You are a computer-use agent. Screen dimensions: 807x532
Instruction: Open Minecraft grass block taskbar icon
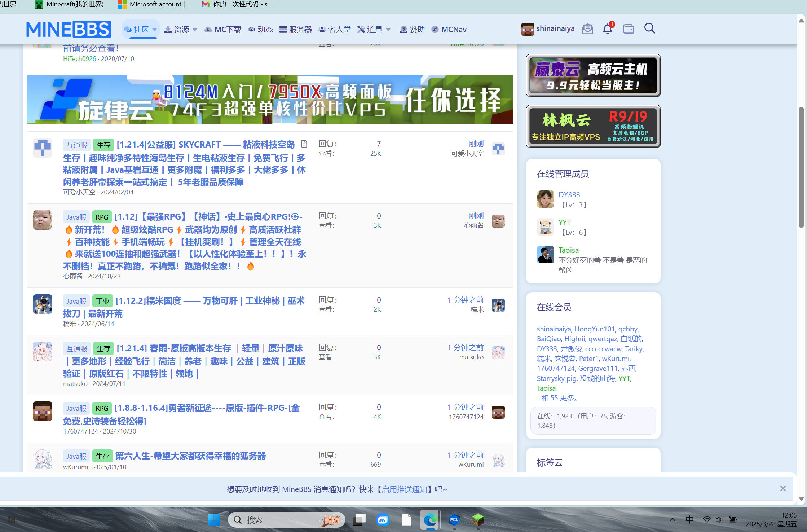pyautogui.click(x=478, y=520)
